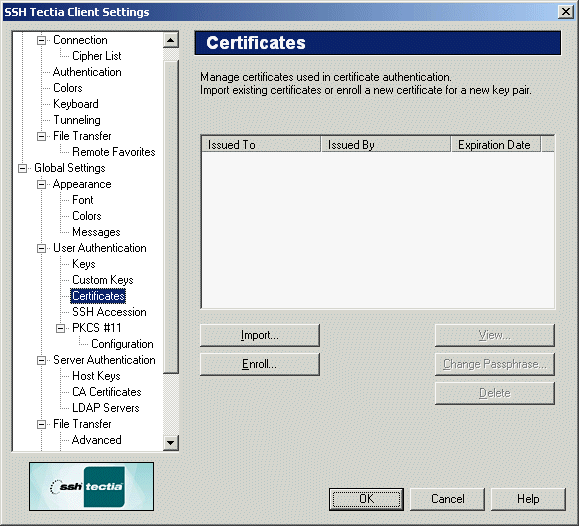The width and height of the screenshot is (579, 526).
Task: Close the SSH Tectia Client Settings dialog
Action: click(x=566, y=12)
